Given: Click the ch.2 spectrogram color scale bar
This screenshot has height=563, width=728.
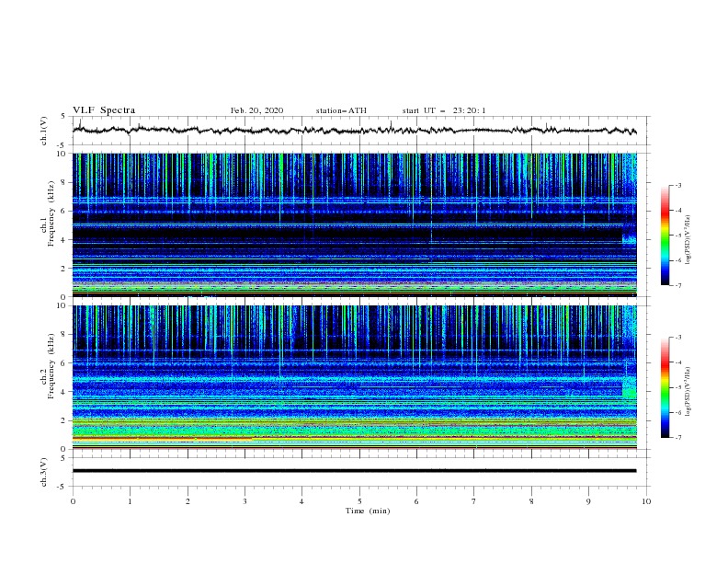Looking at the screenshot, I should [x=665, y=387].
